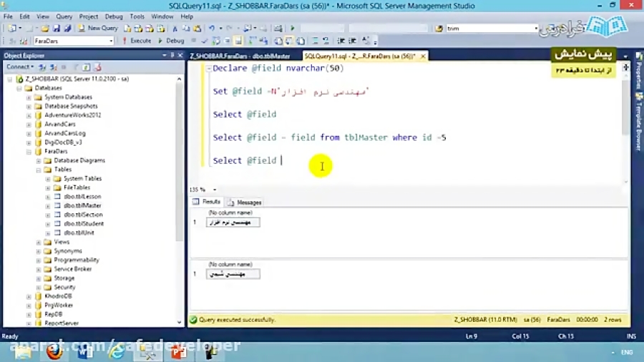The image size is (644, 362).
Task: Open the FaraDars database dropdown
Action: click(x=111, y=41)
